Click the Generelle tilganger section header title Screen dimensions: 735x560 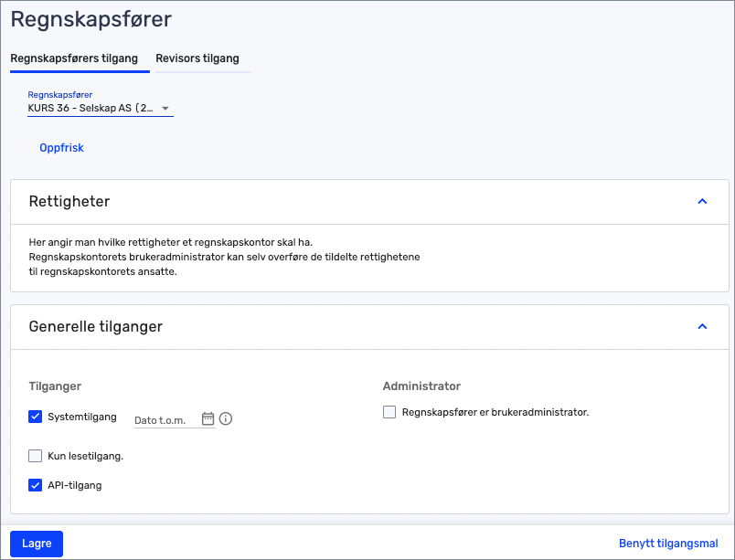[x=96, y=326]
